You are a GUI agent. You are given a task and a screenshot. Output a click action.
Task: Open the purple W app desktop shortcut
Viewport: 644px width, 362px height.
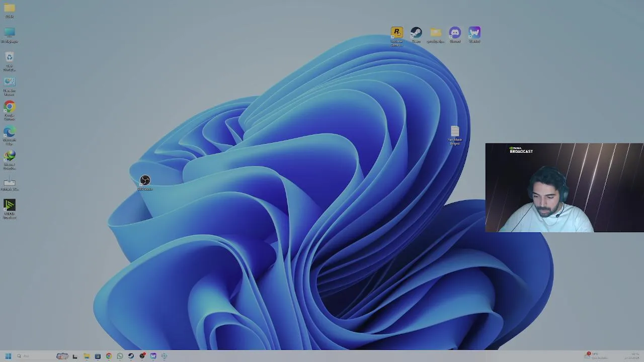click(x=474, y=34)
